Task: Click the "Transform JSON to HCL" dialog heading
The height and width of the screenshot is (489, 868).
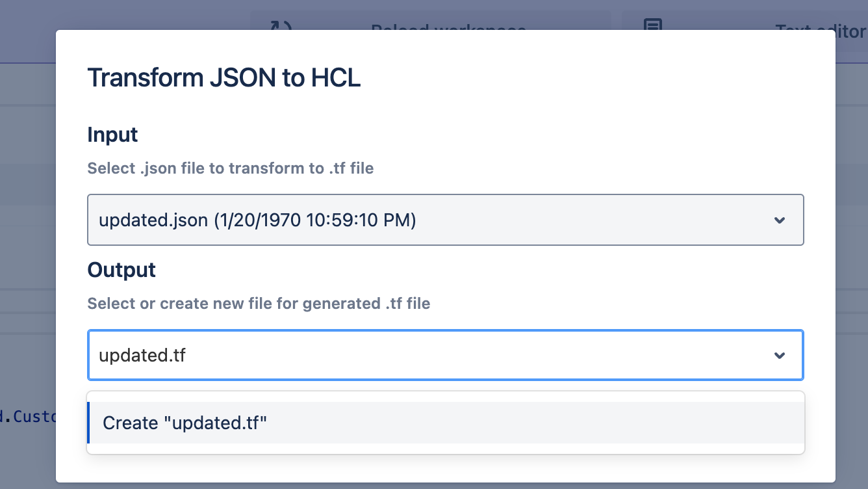Action: (x=223, y=78)
